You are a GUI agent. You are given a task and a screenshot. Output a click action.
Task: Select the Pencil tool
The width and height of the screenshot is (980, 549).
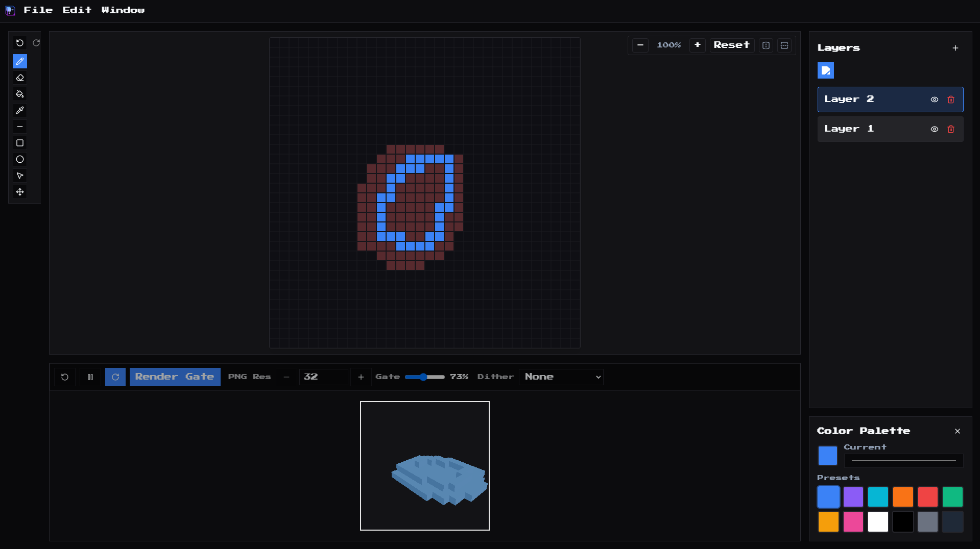(20, 61)
